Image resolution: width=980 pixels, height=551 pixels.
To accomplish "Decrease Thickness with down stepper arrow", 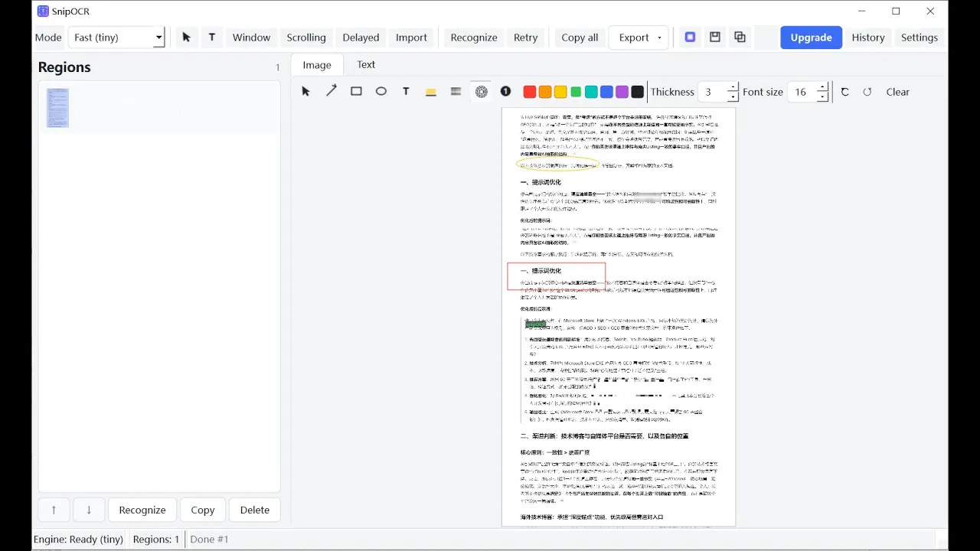I will (733, 97).
